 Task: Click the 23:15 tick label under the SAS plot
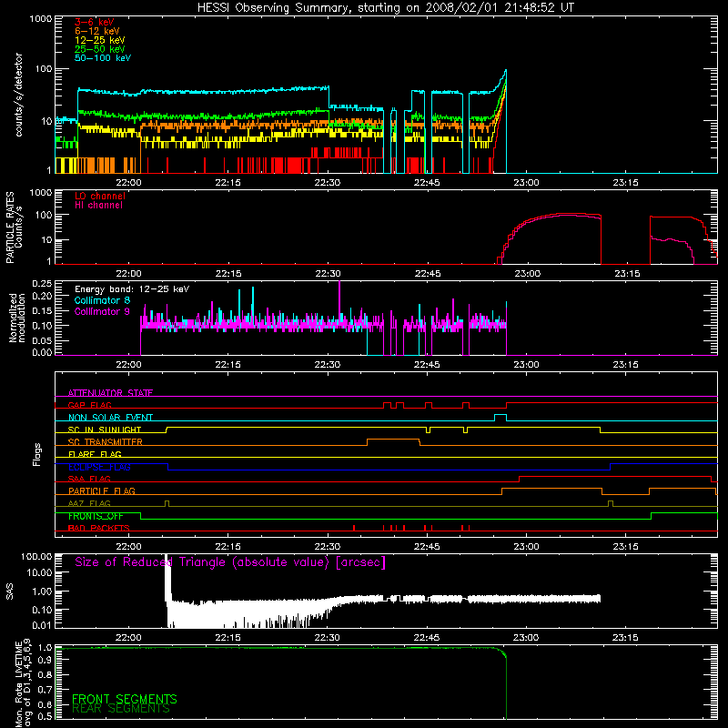[625, 638]
